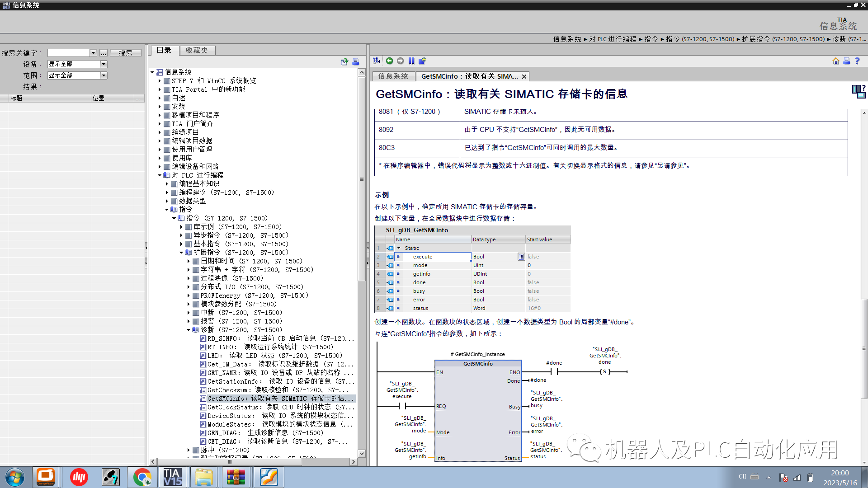
Task: Open DeviceStates topic in tree
Action: point(277,416)
